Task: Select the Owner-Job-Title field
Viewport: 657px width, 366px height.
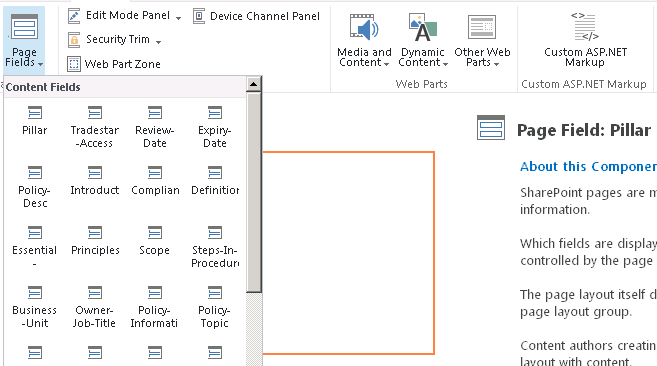Action: [94, 307]
